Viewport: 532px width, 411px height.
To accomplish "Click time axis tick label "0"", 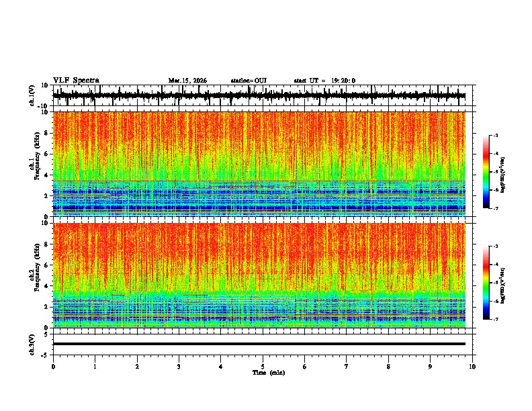I will [x=53, y=367].
